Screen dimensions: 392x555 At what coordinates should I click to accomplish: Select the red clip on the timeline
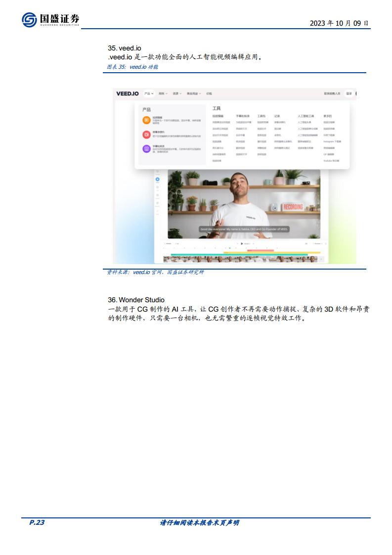pos(261,250)
